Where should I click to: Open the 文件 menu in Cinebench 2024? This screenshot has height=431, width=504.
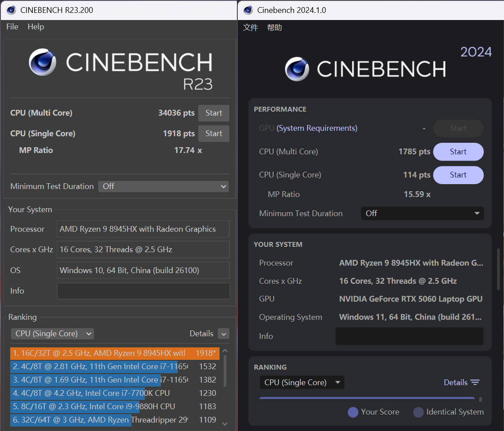click(x=250, y=28)
